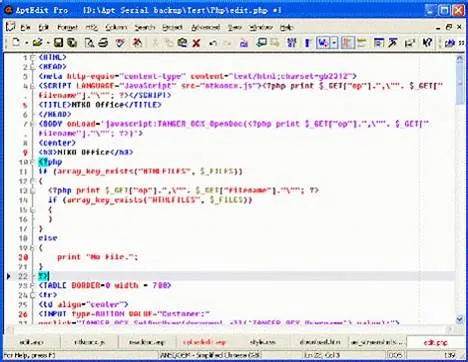The image size is (468, 362).
Task: Click the Undo arrow icon
Action: 213,43
